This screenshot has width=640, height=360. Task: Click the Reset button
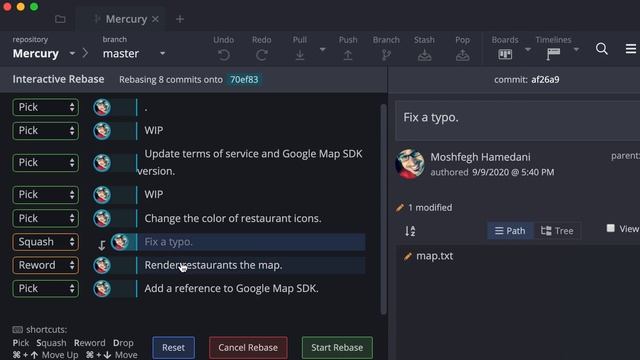point(173,348)
